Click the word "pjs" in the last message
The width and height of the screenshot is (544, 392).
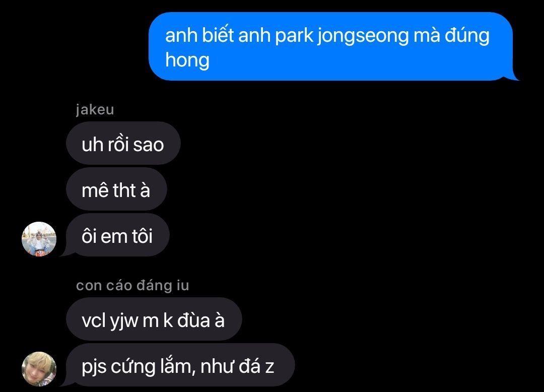click(94, 367)
